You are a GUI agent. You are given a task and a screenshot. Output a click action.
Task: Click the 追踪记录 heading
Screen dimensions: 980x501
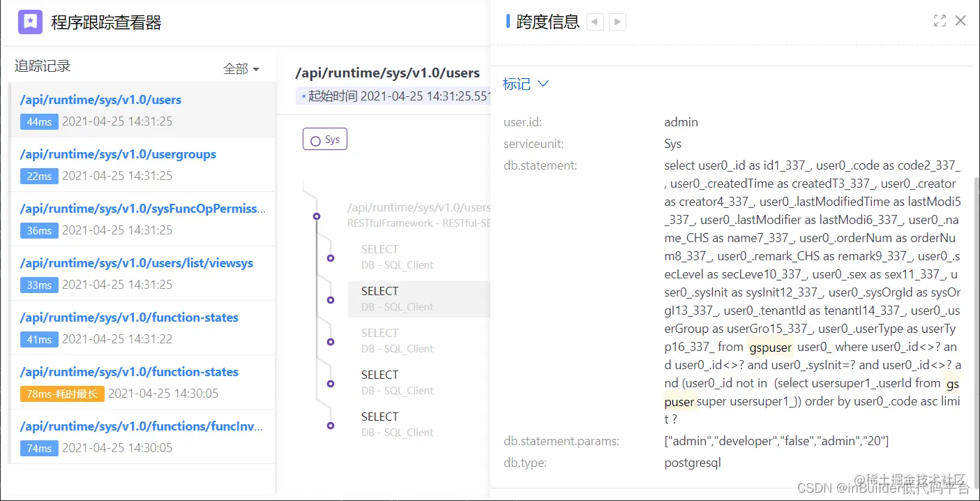tap(43, 66)
